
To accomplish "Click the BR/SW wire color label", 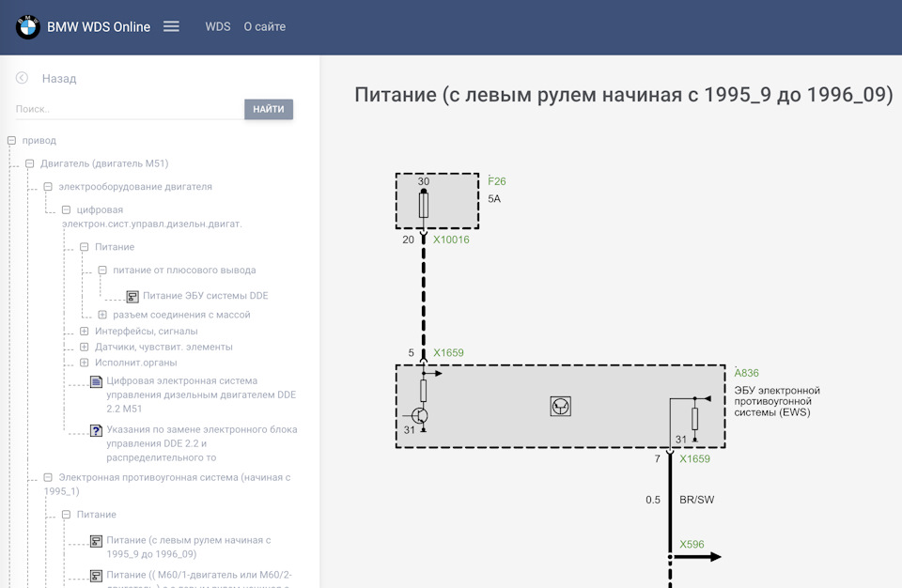I will point(696,500).
